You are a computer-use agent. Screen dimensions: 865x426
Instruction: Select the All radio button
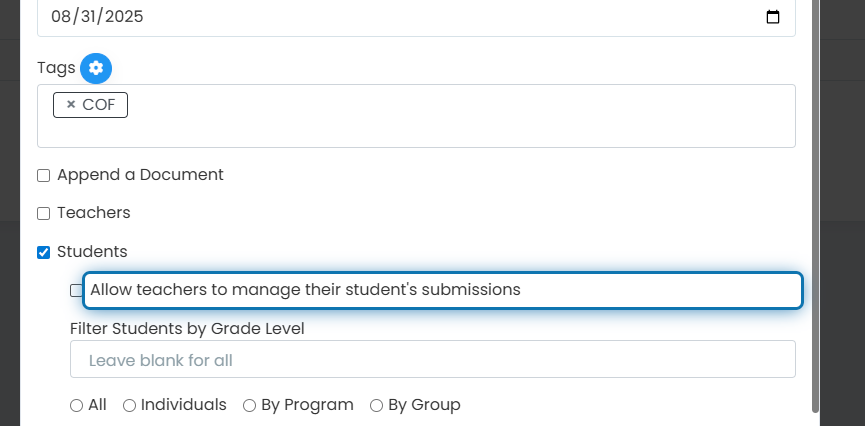tap(77, 406)
